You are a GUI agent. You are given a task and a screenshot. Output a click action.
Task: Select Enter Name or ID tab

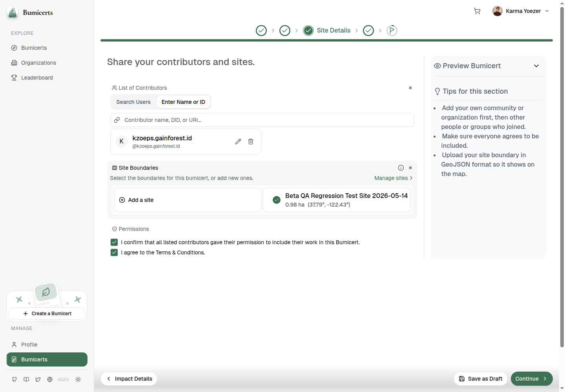pyautogui.click(x=183, y=102)
